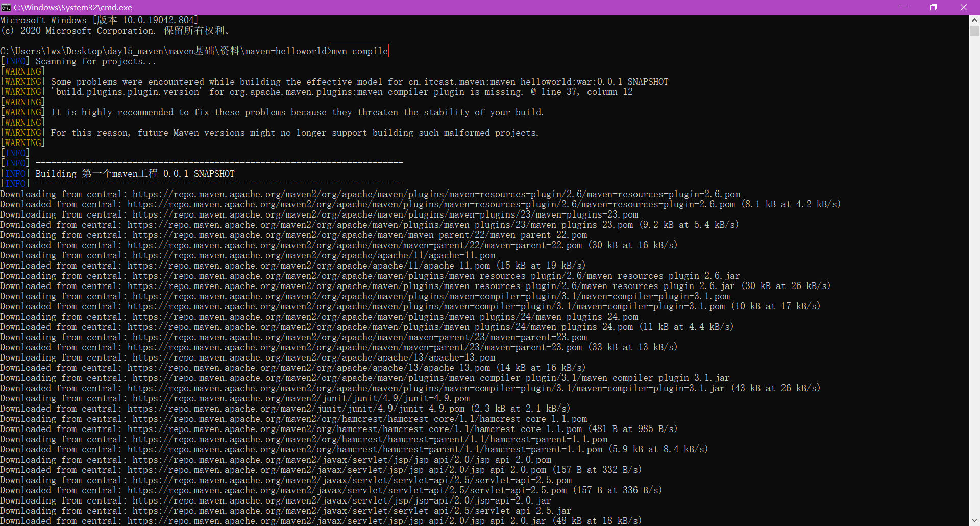Viewport: 980px width, 526px height.
Task: Click the Downloading servlet-api-2.5.pom line
Action: pos(286,480)
